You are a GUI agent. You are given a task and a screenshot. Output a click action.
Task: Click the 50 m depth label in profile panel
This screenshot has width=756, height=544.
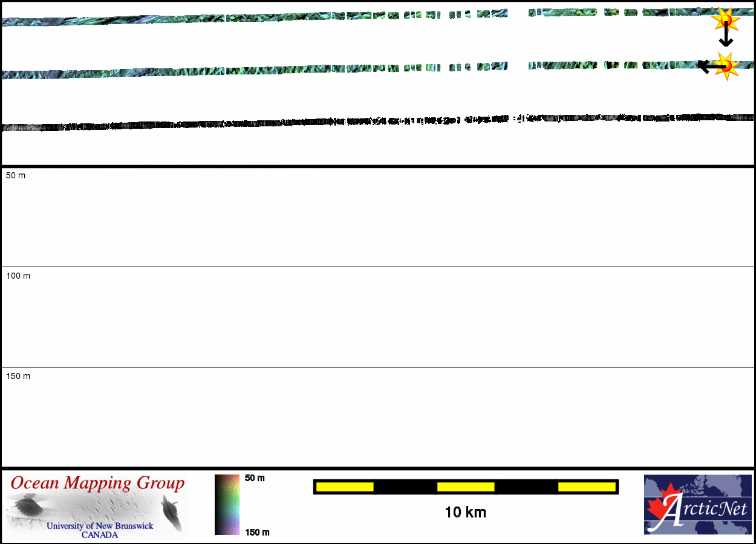coord(16,176)
